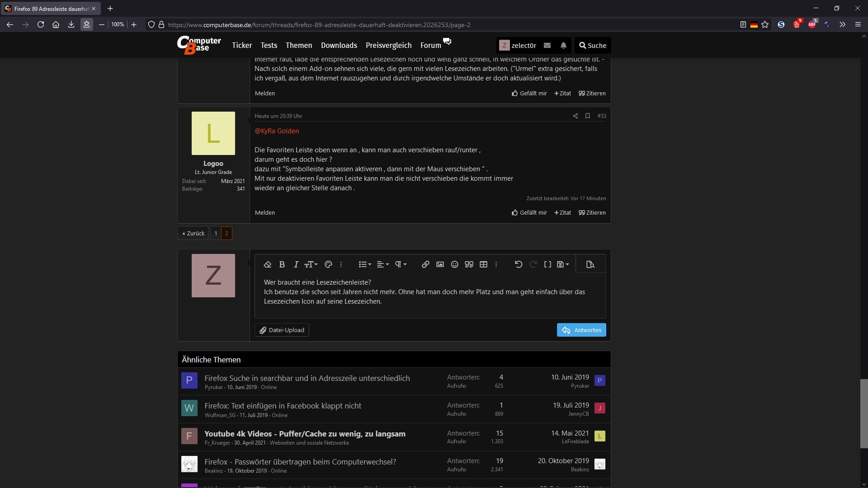Open thread about Facebook text einfügen
868x488 pixels.
(x=283, y=406)
